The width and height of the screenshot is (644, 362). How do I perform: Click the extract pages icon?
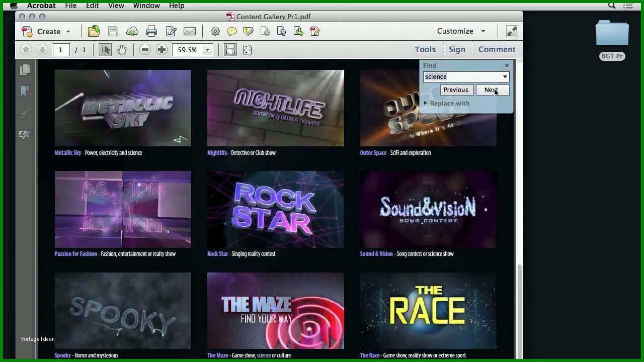pos(298,31)
